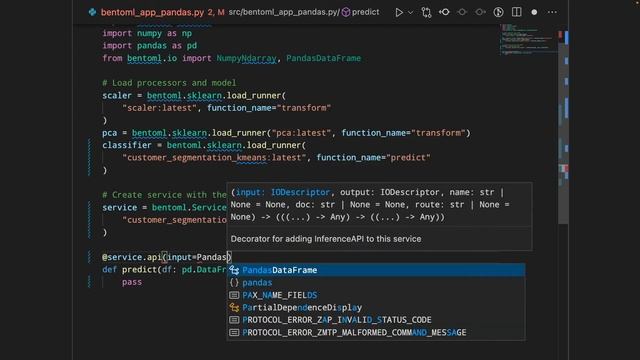Select PROTOCOL_ERROR_ZMTP_MALFORMED_COMMAND_MESSAGE suggestion
This screenshot has width=640, height=360.
coord(376,333)
